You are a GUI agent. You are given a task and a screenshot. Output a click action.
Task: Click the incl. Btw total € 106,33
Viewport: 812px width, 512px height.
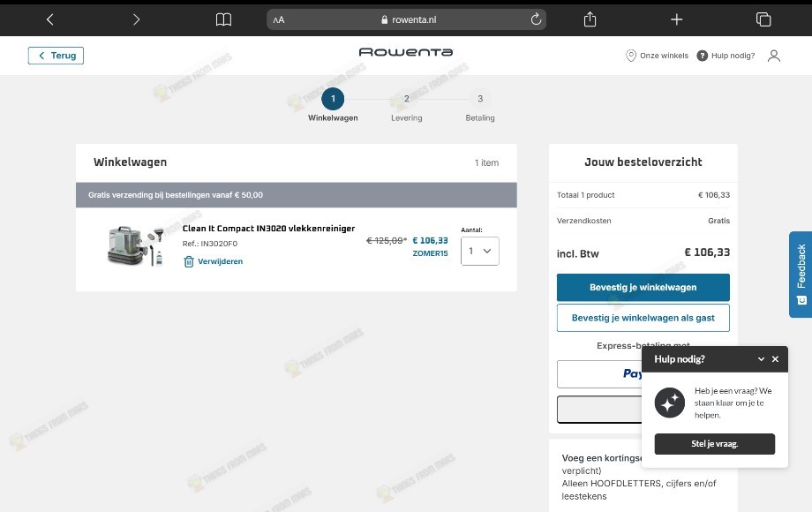(707, 252)
